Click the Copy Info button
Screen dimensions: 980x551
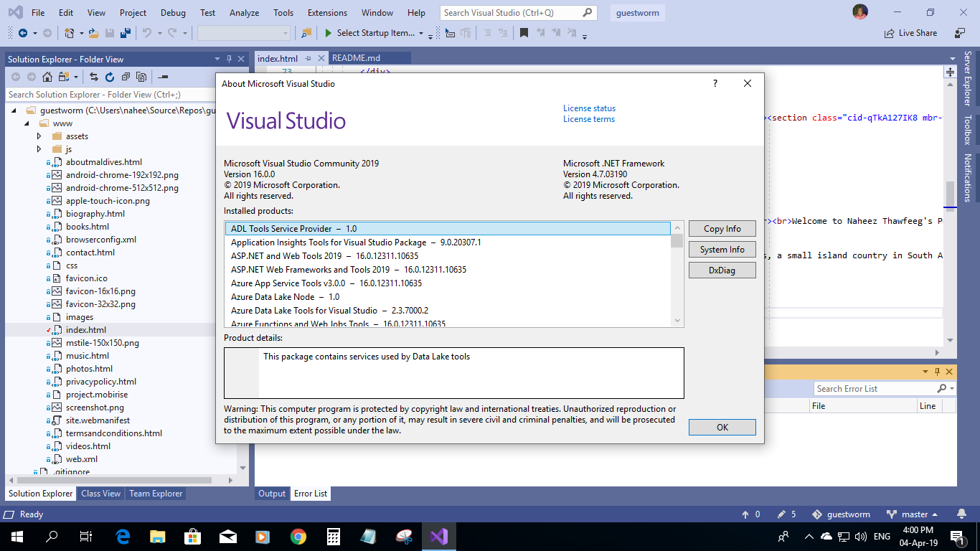722,229
